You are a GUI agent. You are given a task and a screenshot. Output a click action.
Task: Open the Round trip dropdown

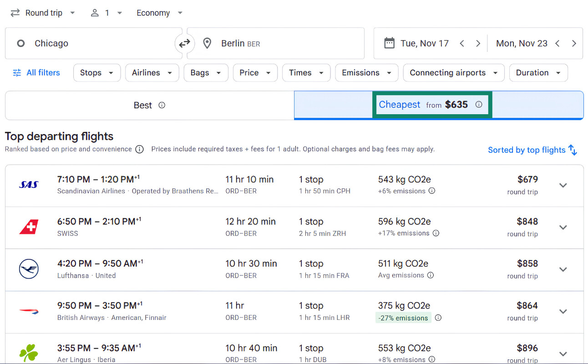(43, 13)
